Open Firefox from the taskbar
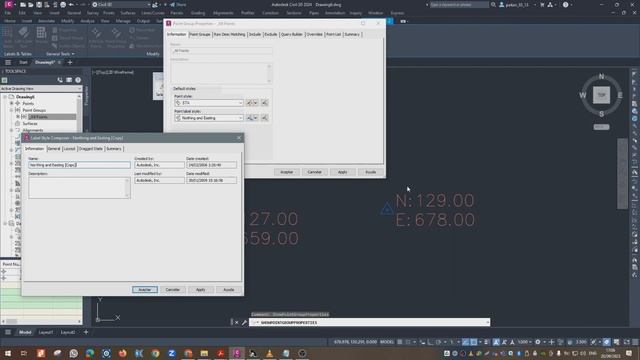640x360 pixels. click(x=122, y=353)
